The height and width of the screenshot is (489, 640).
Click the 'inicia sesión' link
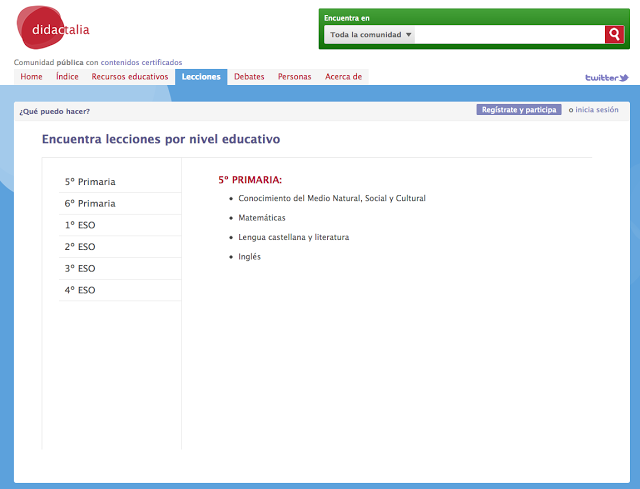click(x=597, y=110)
